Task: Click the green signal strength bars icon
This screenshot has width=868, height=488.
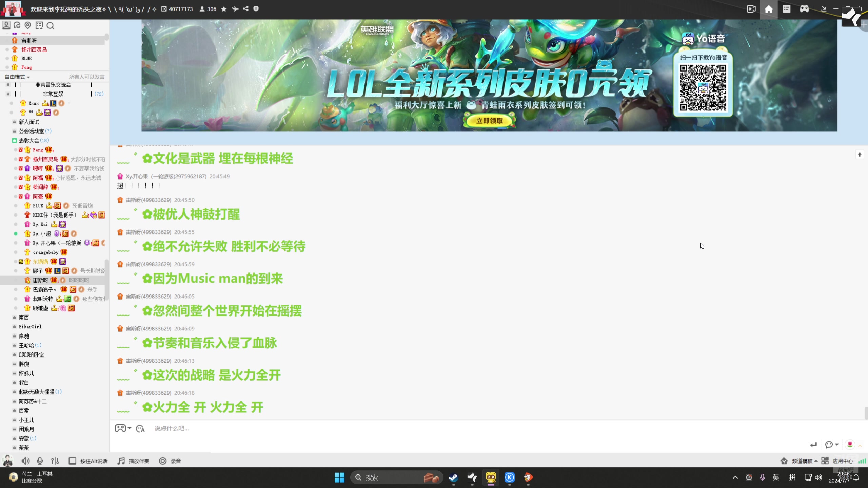Action: click(x=862, y=461)
